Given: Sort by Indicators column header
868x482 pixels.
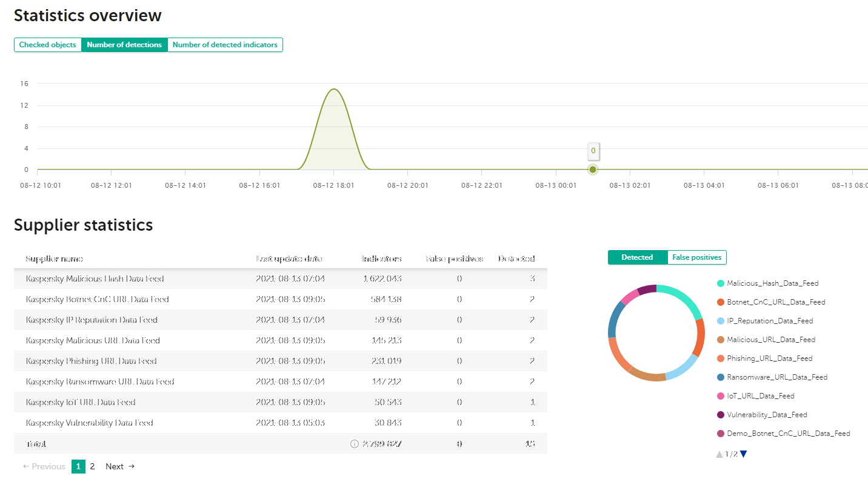Looking at the screenshot, I should click(382, 259).
